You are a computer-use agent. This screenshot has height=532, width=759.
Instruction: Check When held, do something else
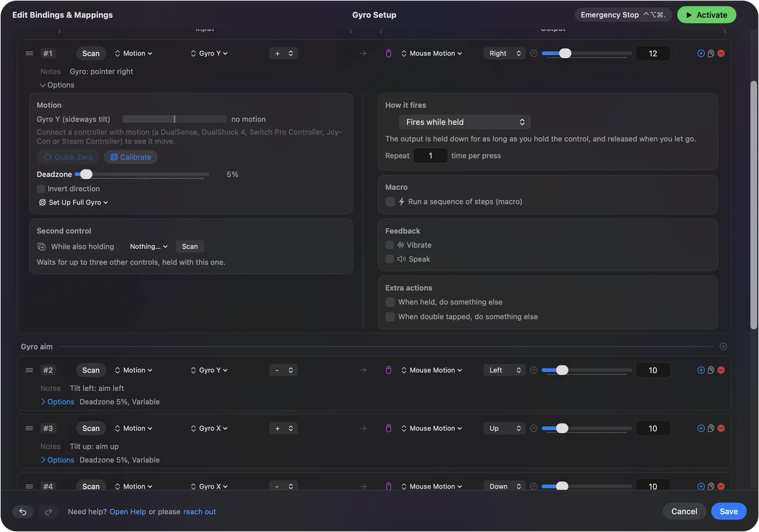(x=390, y=302)
